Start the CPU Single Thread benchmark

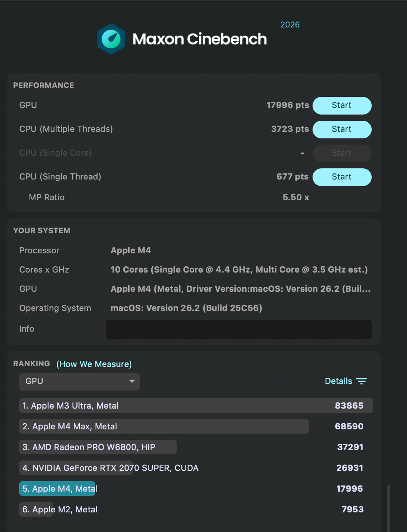[x=342, y=177]
